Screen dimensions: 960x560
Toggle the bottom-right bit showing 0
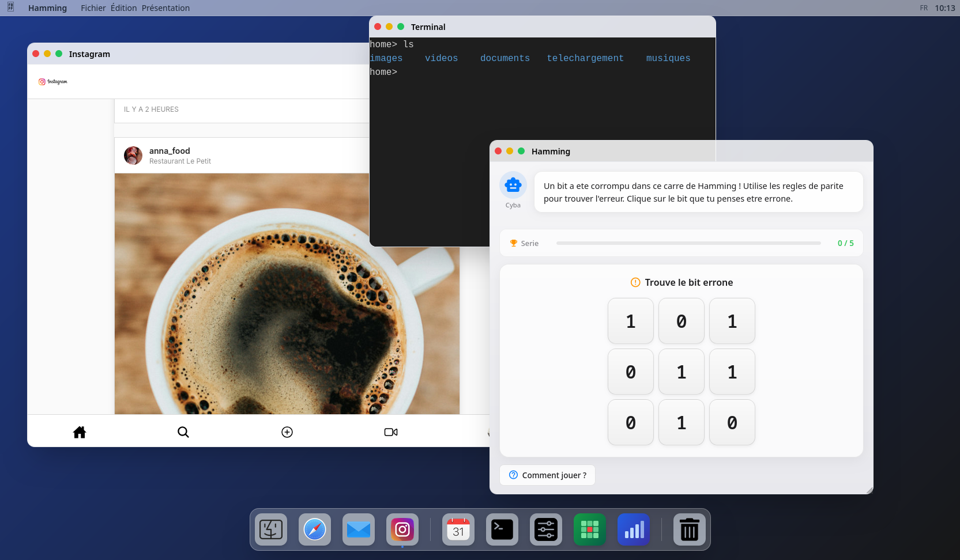click(732, 422)
